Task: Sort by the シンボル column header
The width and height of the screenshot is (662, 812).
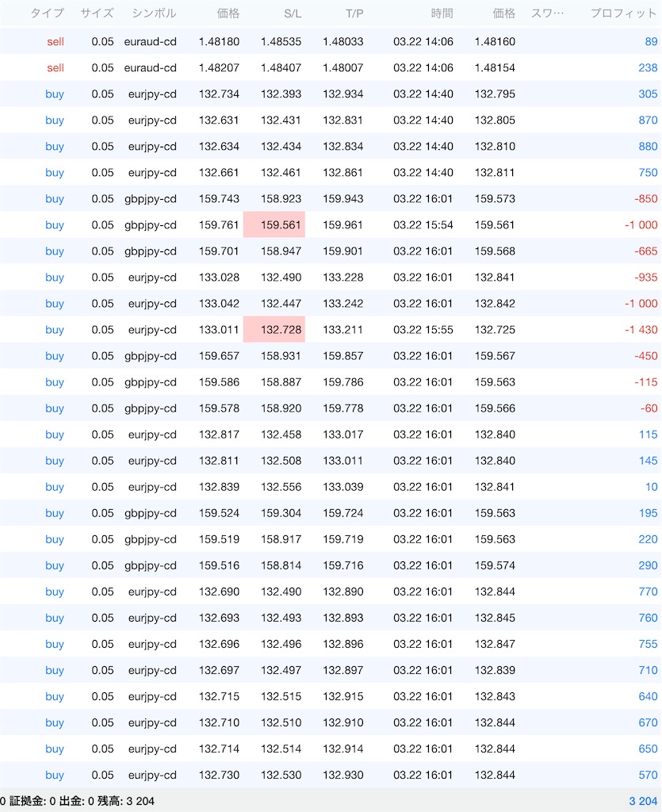Action: pos(154,13)
